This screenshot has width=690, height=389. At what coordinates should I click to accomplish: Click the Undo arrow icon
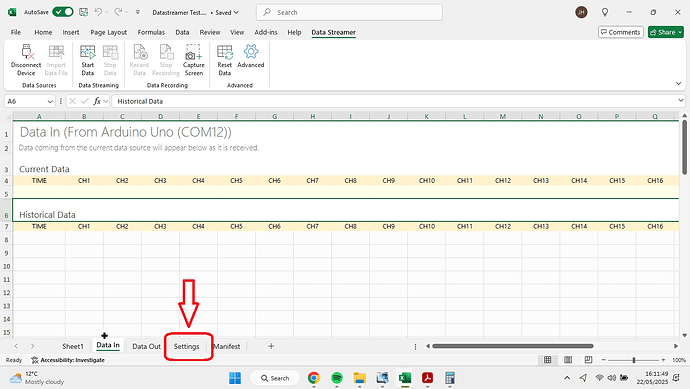[98, 12]
